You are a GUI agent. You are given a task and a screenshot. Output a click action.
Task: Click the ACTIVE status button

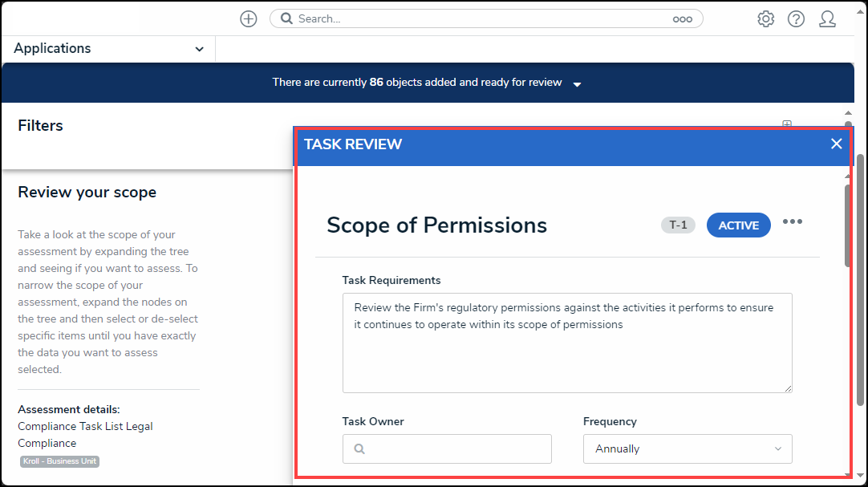pyautogui.click(x=738, y=225)
